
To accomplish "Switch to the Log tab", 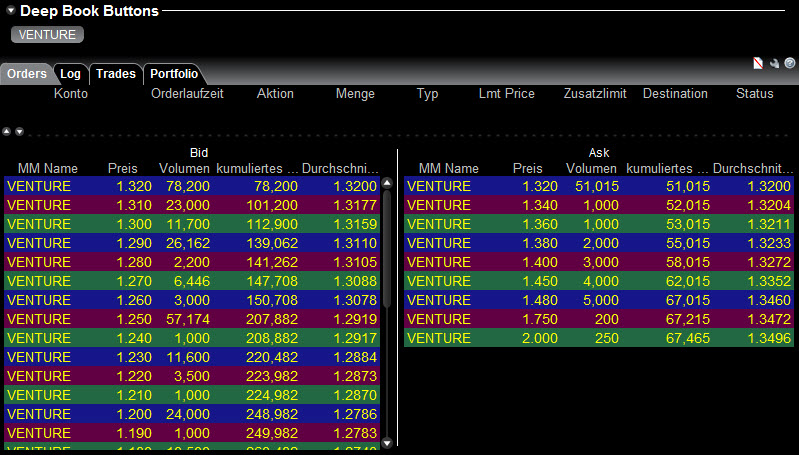I will 70,74.
